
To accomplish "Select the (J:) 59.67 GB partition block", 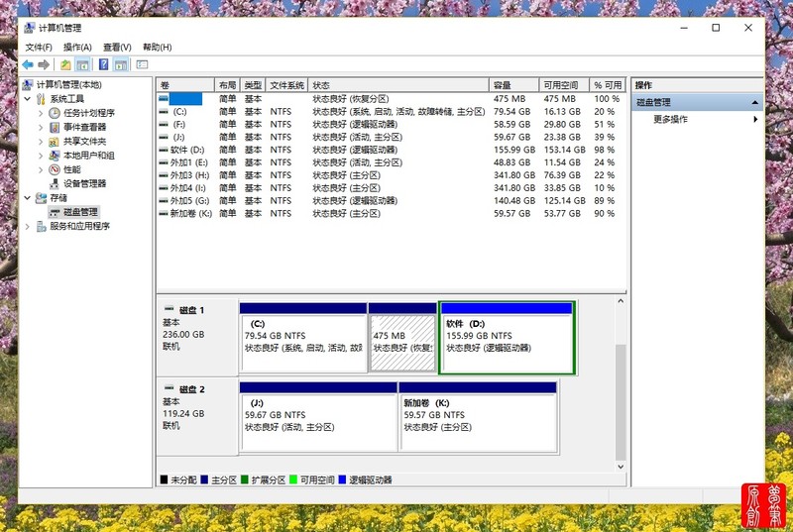I will 318,417.
